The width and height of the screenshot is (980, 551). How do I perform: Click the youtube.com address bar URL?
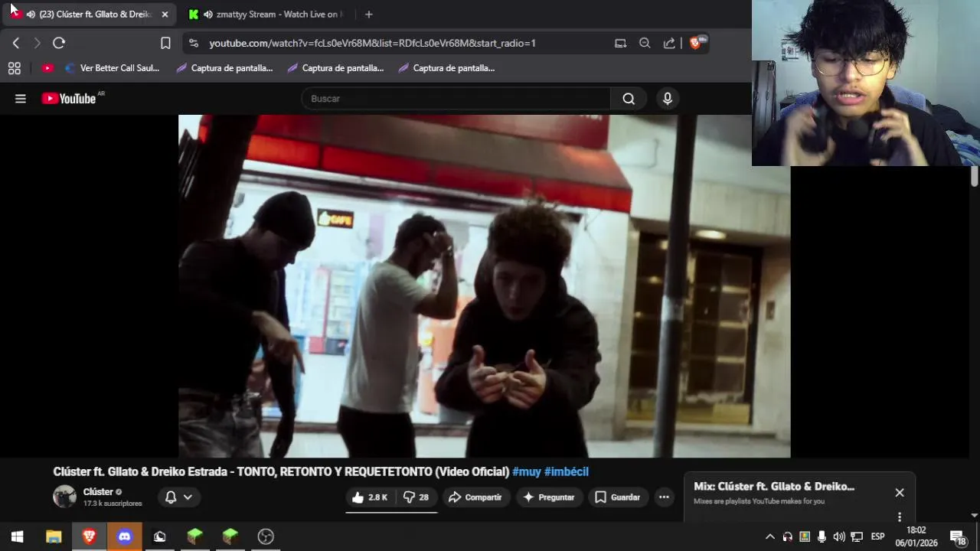click(372, 44)
